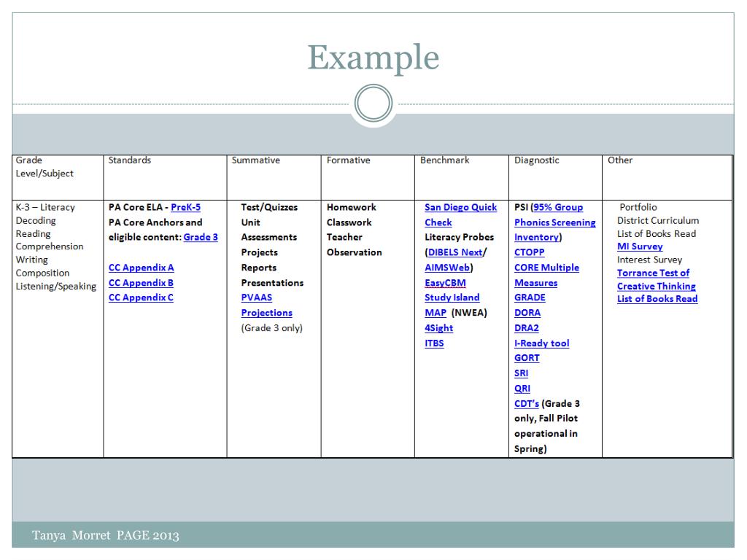This screenshot has width=747, height=560.
Task: Open the EasyCBM link
Action: [445, 283]
